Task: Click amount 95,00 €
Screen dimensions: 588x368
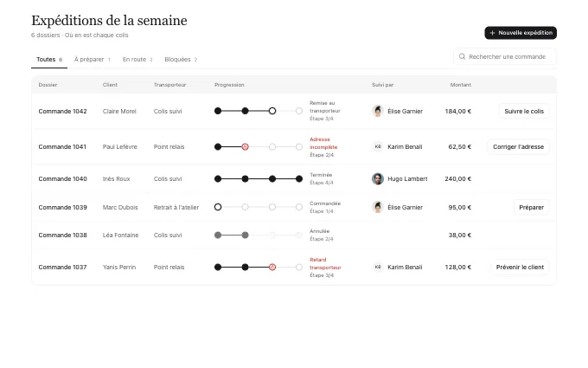Action: point(460,207)
